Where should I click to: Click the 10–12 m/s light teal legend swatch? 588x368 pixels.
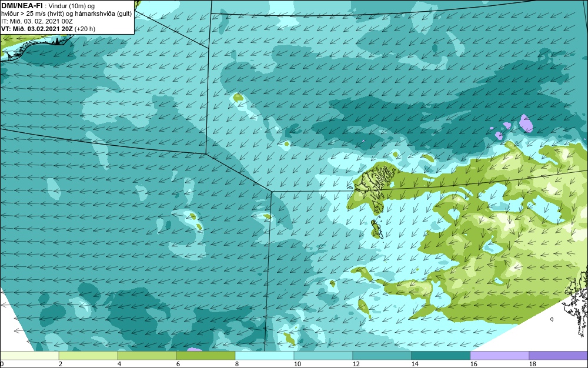pyautogui.click(x=323, y=355)
